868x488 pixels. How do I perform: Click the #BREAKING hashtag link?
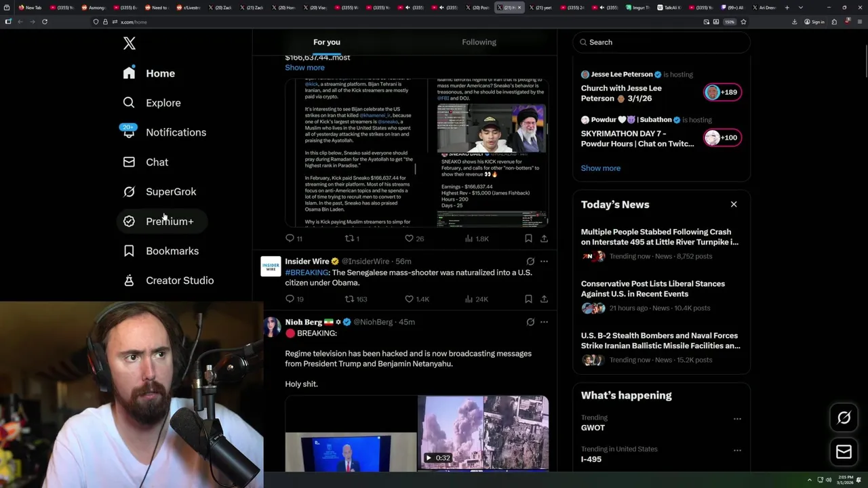point(307,272)
